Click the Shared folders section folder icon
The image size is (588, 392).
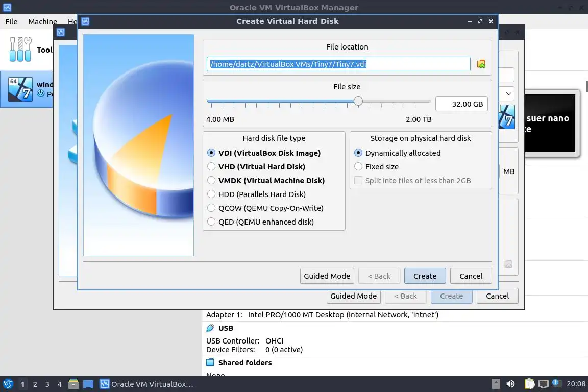(210, 362)
